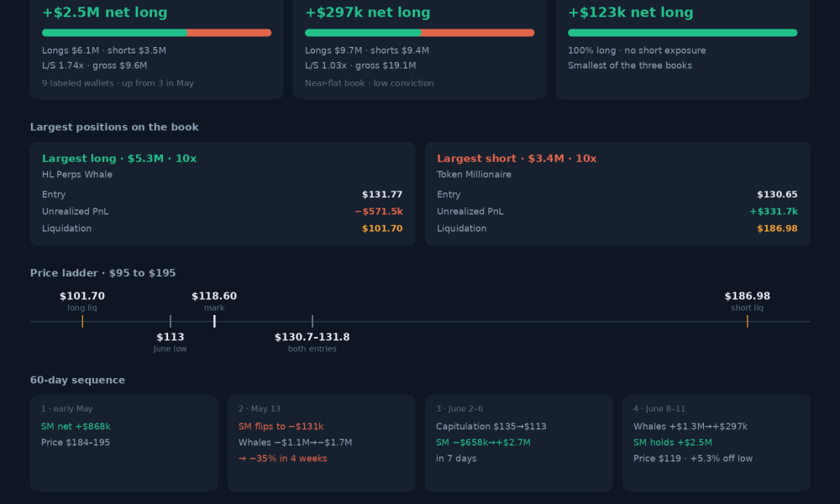Viewport: 840px width, 504px height.
Task: Click the '$130.7–131.8' ladder label
Action: tap(312, 337)
